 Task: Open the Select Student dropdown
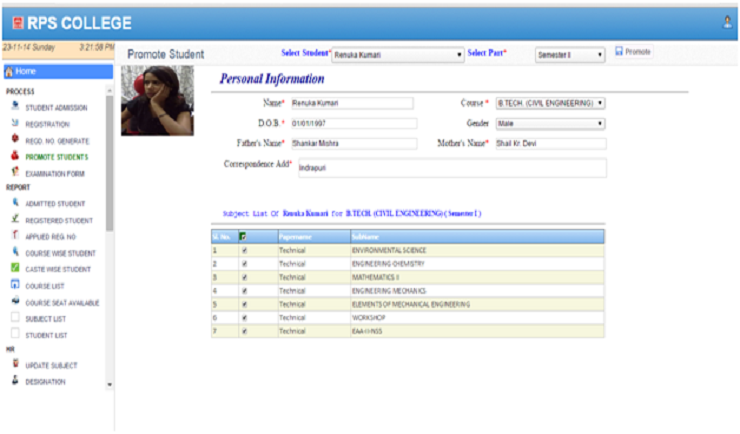point(397,53)
